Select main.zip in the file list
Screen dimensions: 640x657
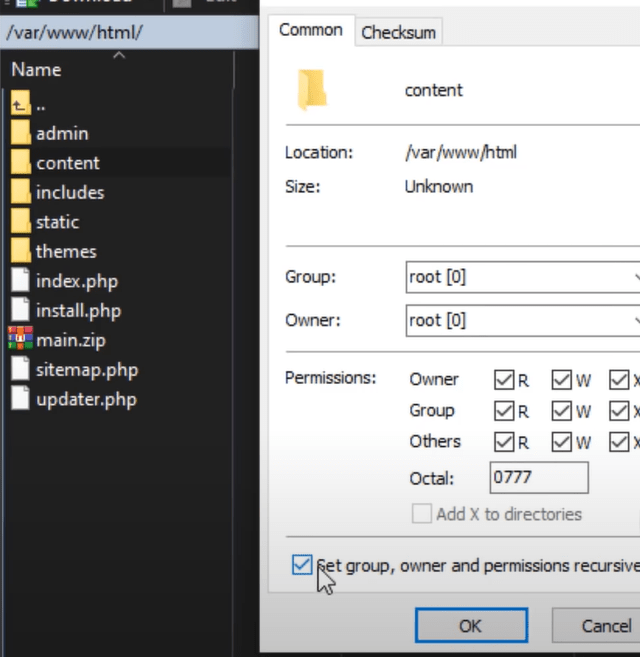pos(71,340)
